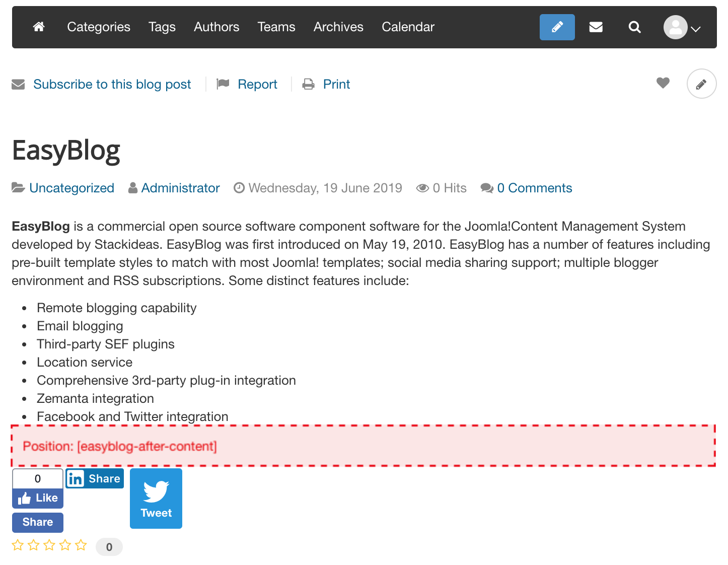728x565 pixels.
Task: Click the eye icon beside 0 Hits
Action: [422, 188]
